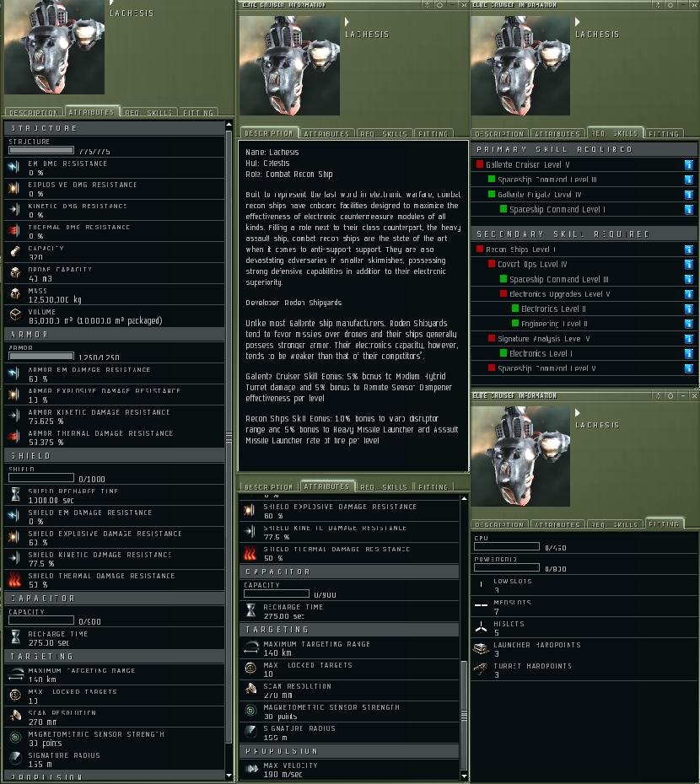Click the Turret Hardpoints icon
The image size is (700, 784).
pos(482,669)
